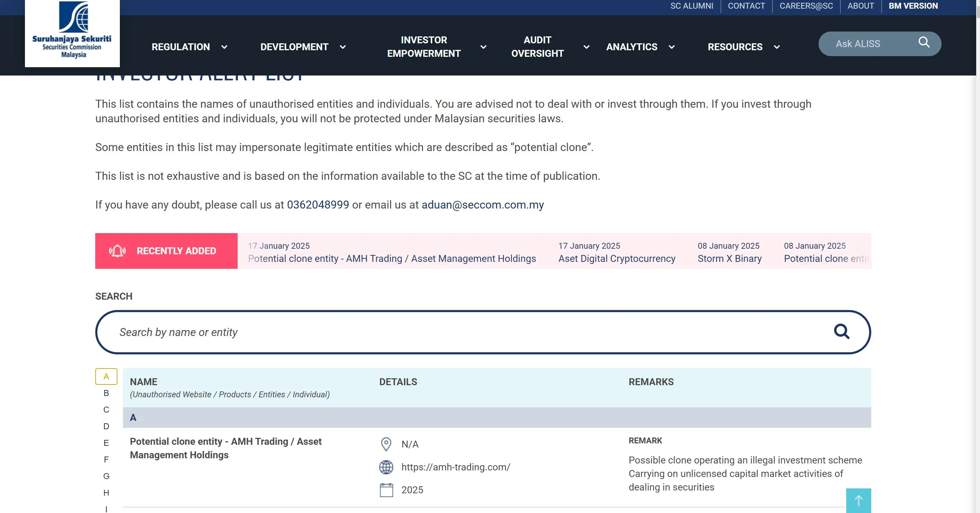This screenshot has height=513, width=980.
Task: Click the section A group header row
Action: point(497,417)
